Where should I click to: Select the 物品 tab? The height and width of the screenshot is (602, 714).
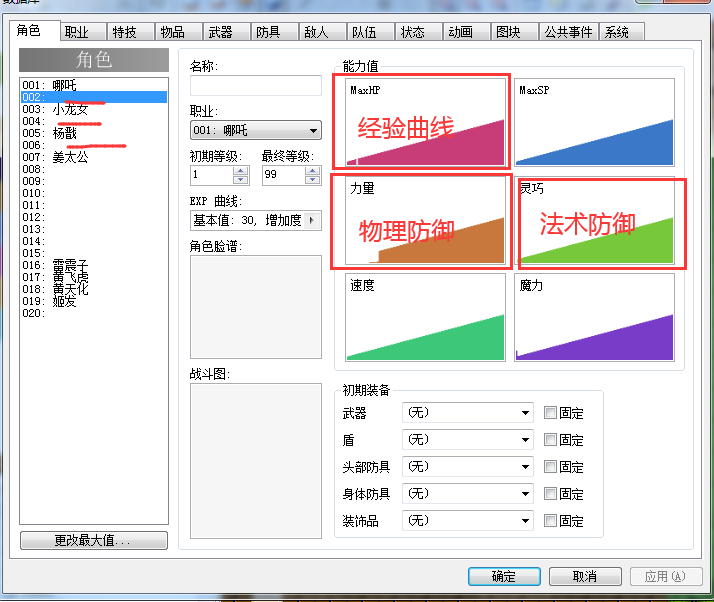click(x=179, y=32)
